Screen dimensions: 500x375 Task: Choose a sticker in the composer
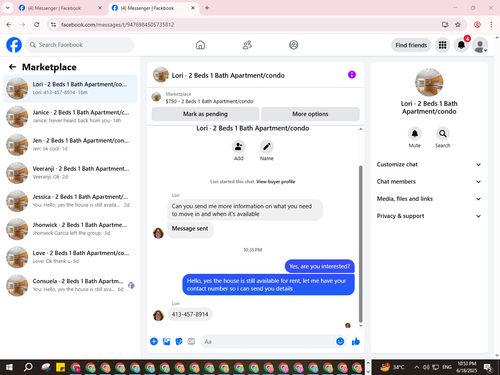tap(179, 341)
